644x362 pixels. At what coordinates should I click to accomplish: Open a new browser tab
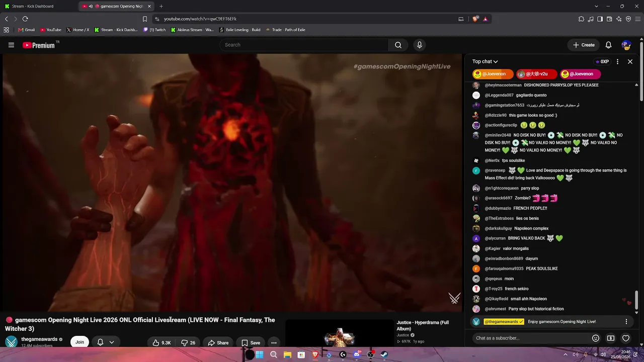coord(161,6)
